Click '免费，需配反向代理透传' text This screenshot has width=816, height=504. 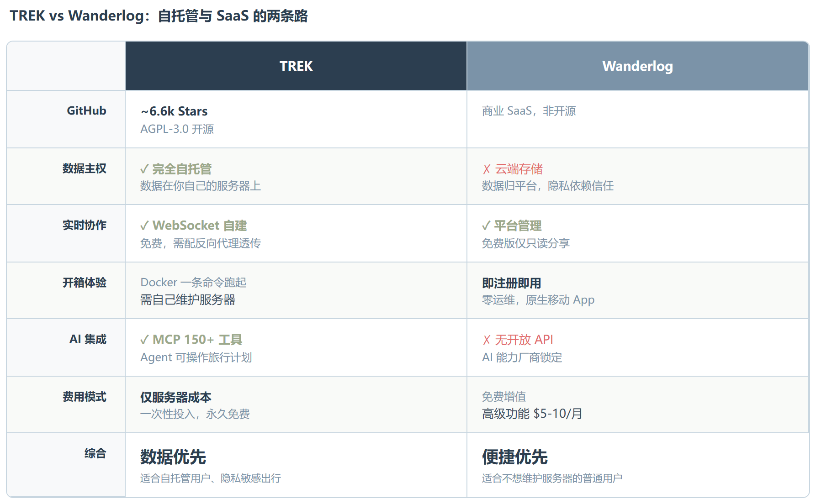coord(201,243)
